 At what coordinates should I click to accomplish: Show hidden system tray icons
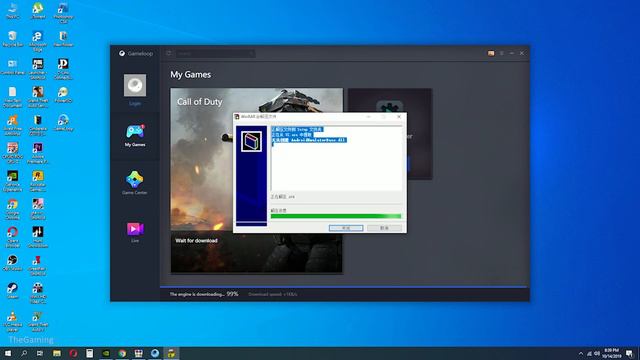(x=581, y=353)
